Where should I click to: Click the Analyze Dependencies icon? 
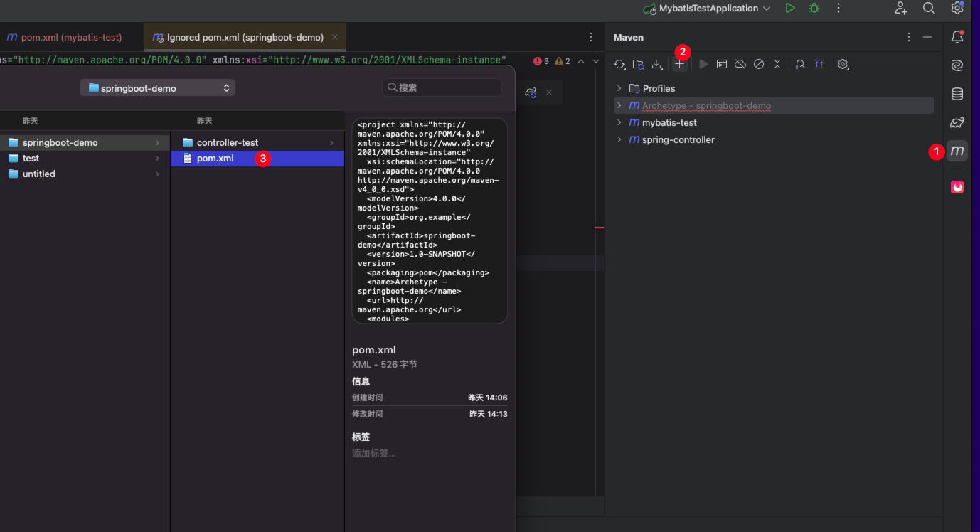(x=800, y=64)
